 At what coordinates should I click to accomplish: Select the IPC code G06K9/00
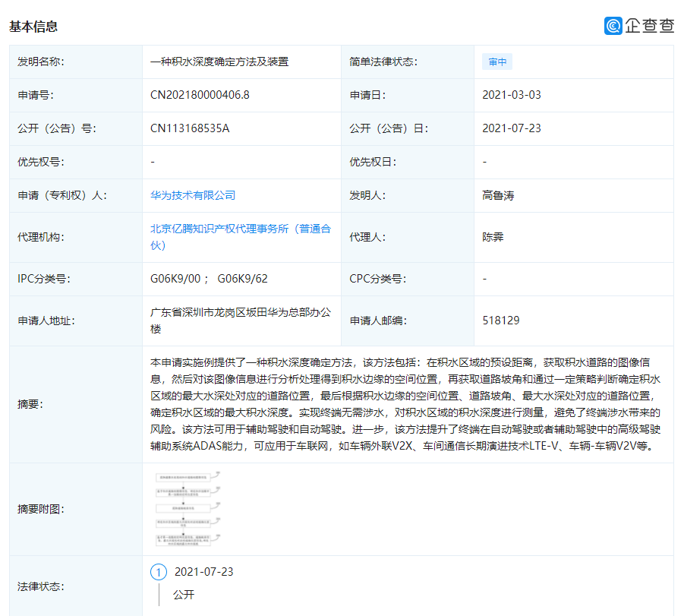[174, 279]
